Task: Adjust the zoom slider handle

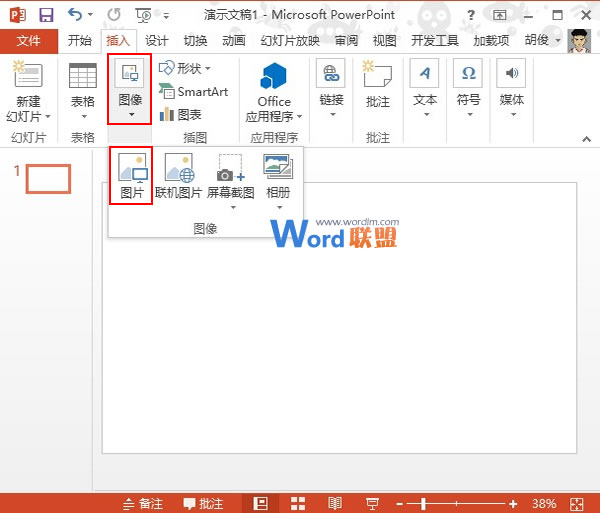Action: tap(423, 504)
